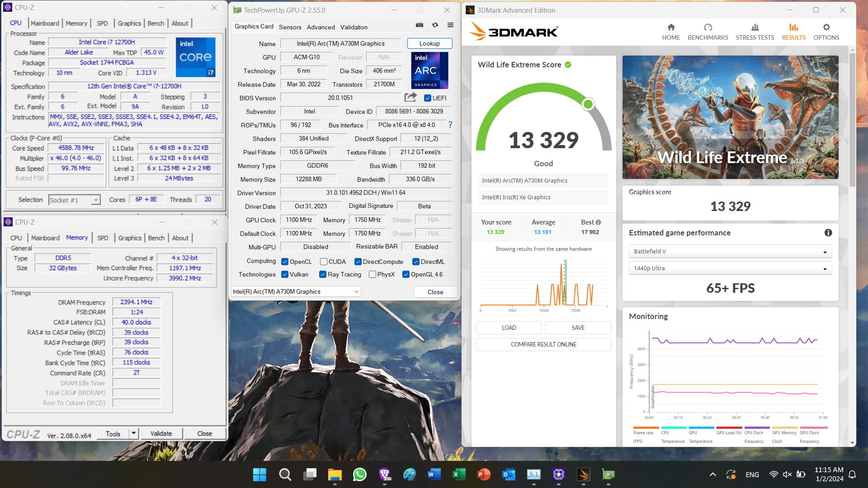868x488 pixels.
Task: Toggle DirectML checkbox
Action: click(416, 262)
